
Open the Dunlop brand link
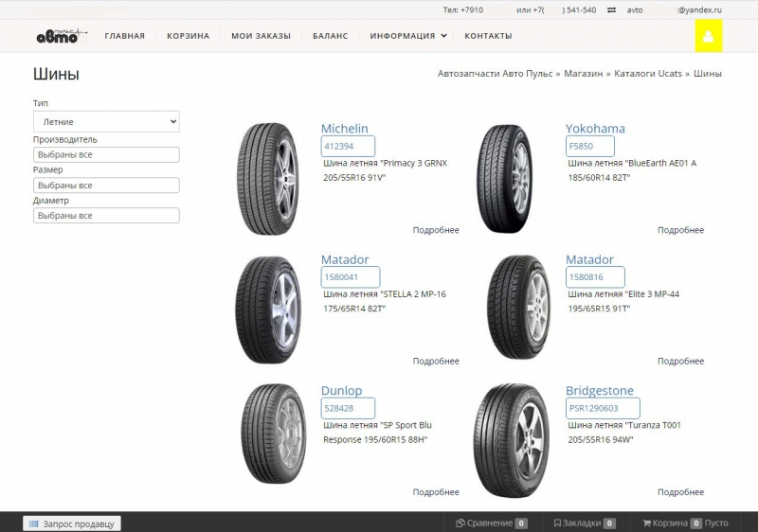[x=341, y=390]
